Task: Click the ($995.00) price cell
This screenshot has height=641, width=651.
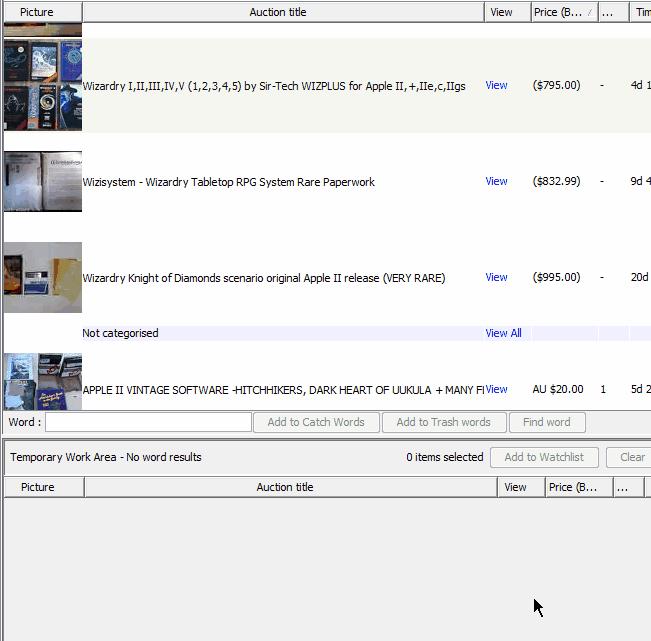Action: (556, 277)
